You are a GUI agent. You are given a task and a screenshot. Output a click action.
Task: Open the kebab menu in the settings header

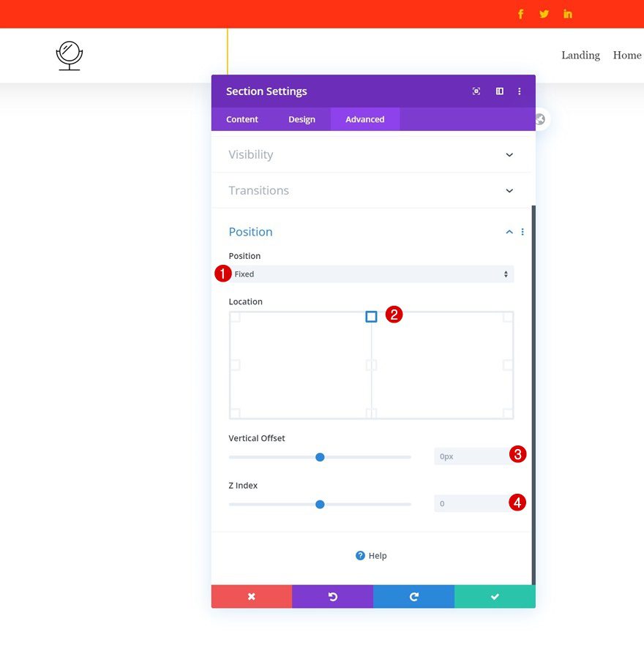(520, 91)
